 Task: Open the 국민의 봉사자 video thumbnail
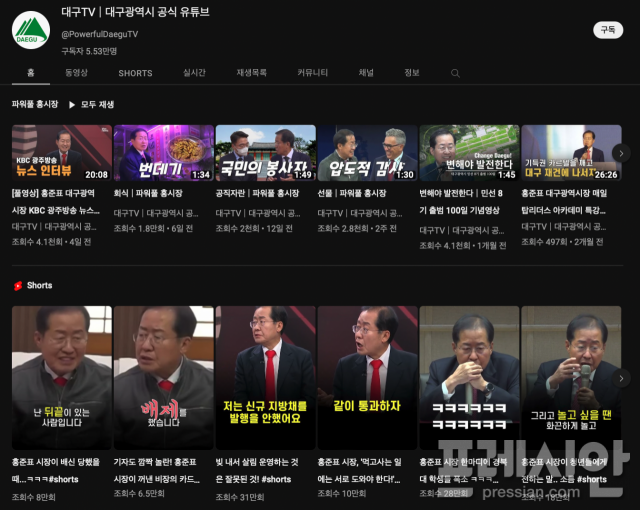(x=265, y=153)
